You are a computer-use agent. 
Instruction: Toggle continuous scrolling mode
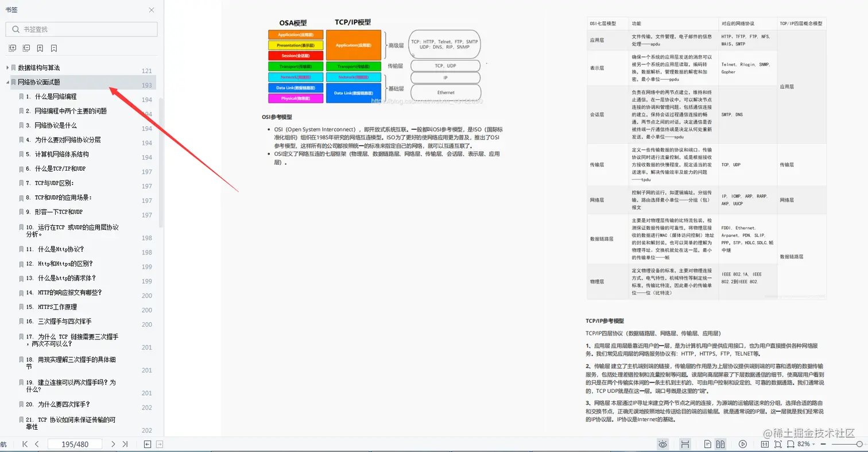pos(685,444)
